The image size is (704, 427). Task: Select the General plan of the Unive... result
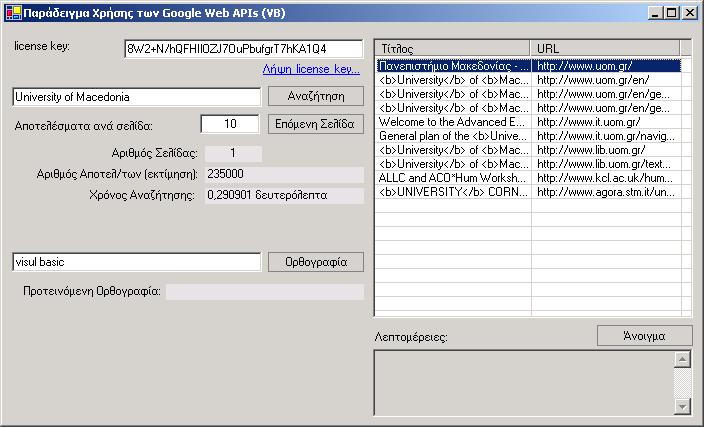(528, 136)
